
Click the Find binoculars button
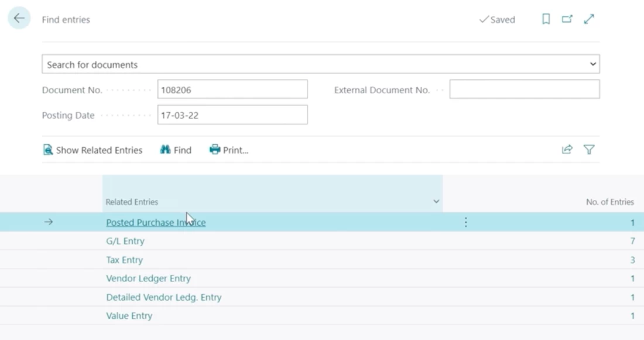176,150
